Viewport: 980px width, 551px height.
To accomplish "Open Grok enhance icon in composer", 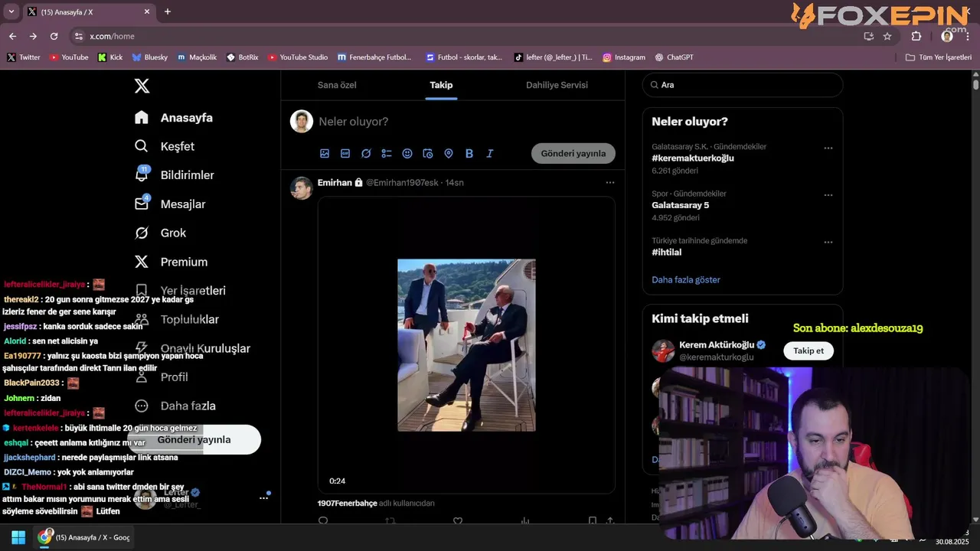I will 366,153.
